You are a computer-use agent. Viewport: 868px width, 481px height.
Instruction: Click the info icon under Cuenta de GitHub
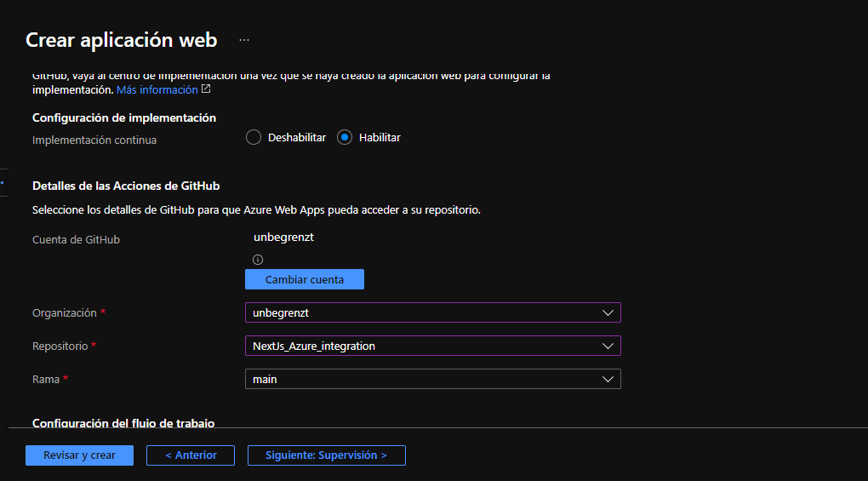pos(258,260)
